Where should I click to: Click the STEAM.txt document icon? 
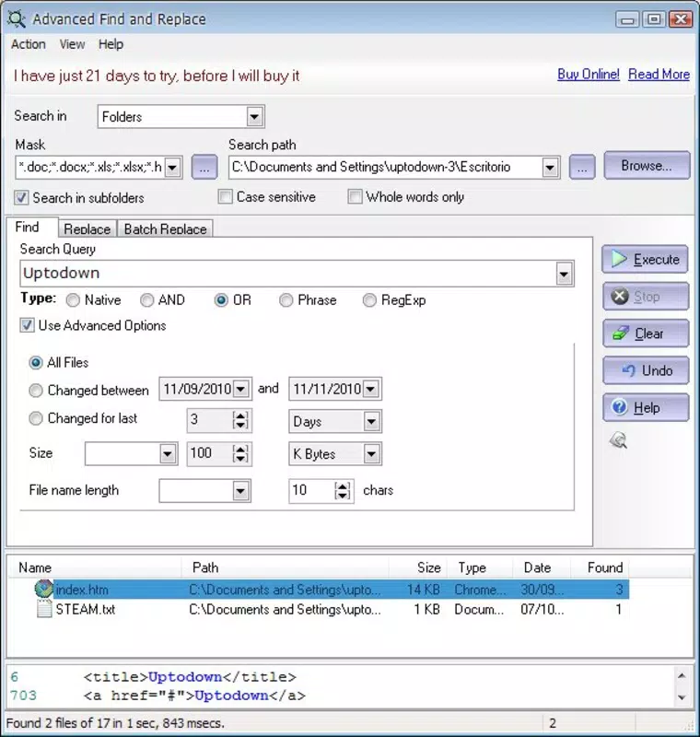(44, 609)
